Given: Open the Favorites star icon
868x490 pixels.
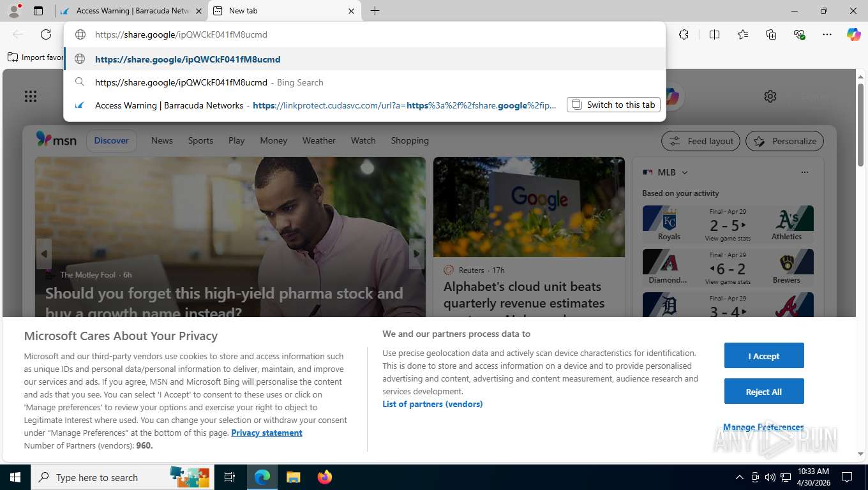Looking at the screenshot, I should click(x=743, y=34).
